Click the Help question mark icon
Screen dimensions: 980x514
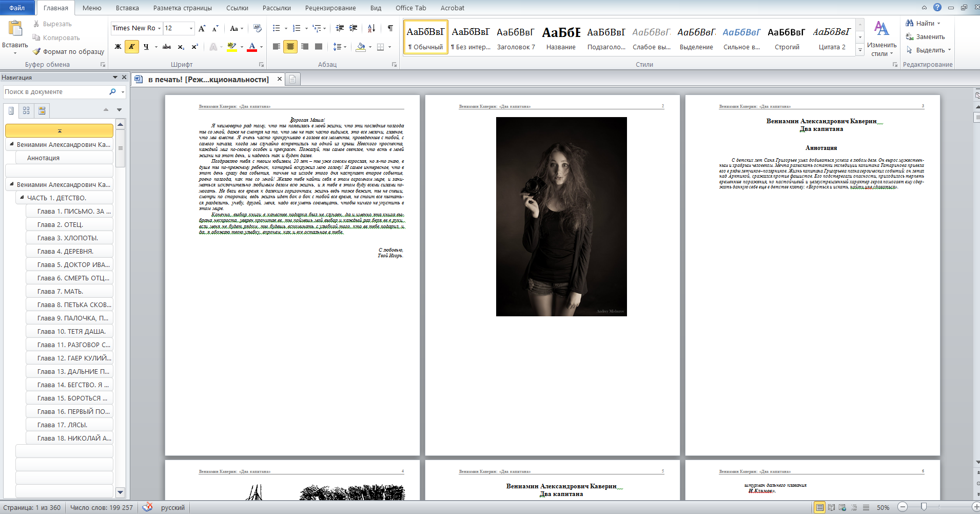coord(937,7)
